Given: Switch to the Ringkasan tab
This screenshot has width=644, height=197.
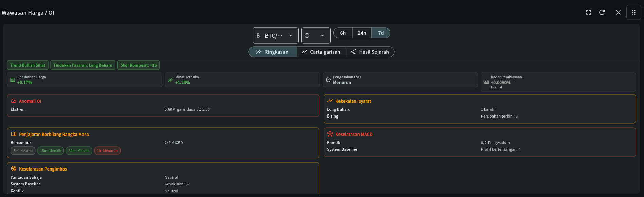Looking at the screenshot, I should point(273,52).
